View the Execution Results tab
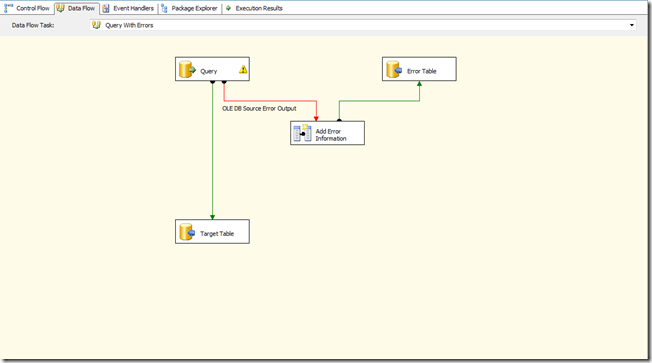 point(254,8)
